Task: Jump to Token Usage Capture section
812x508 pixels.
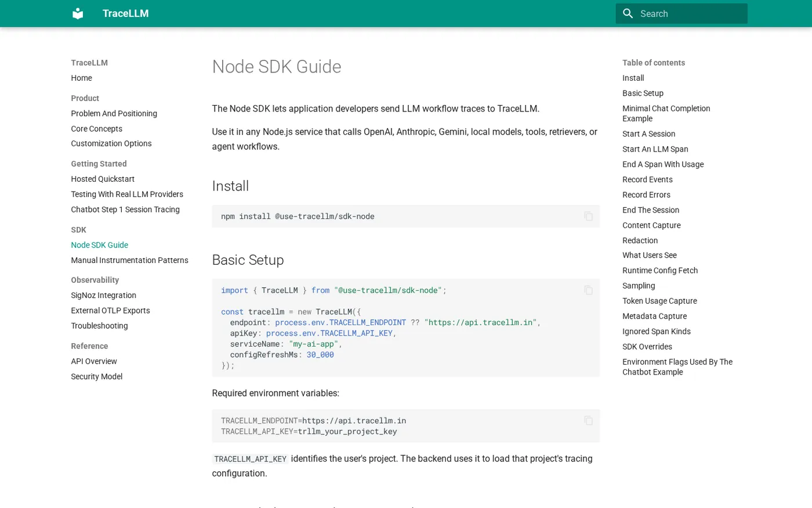Action: [x=659, y=301]
